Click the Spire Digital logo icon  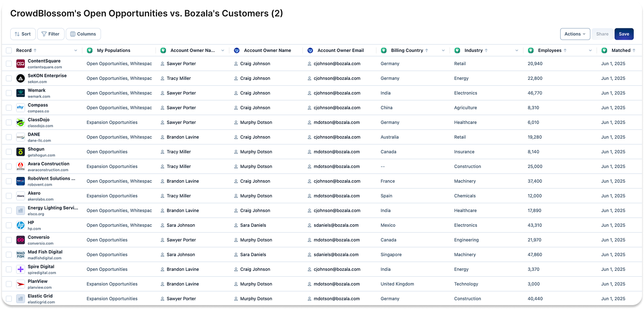(21, 269)
